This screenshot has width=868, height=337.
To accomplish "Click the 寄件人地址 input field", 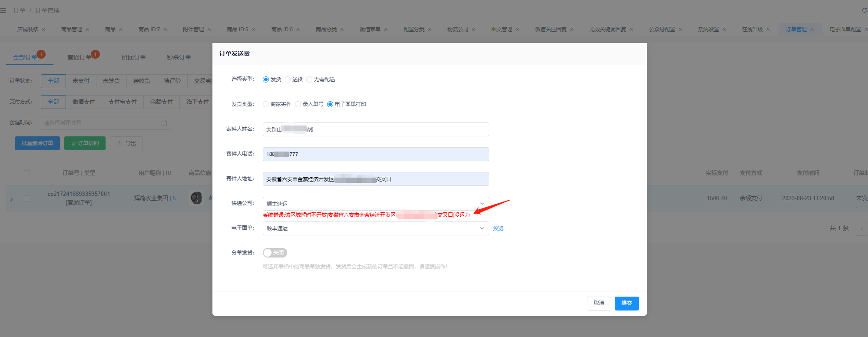I will (x=376, y=179).
